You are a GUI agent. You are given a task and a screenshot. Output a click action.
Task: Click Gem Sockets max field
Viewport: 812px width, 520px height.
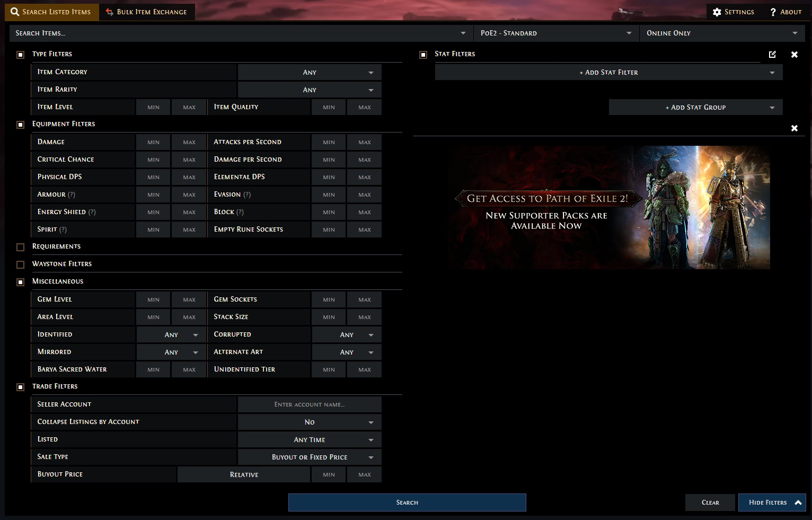point(365,299)
